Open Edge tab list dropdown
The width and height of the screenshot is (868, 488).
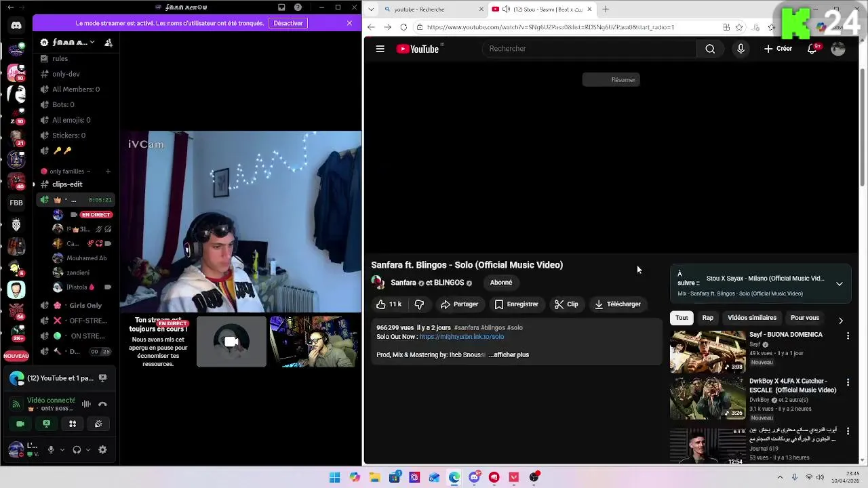pos(371,9)
